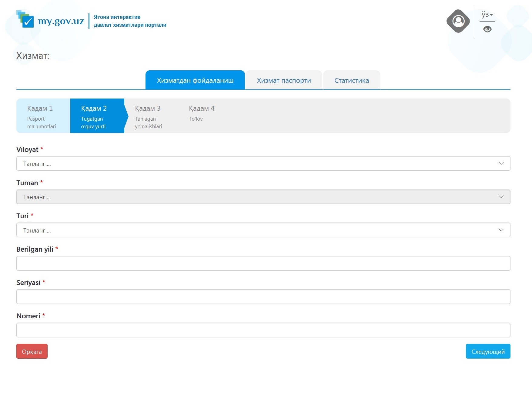Open the user profile avatar icon

458,21
